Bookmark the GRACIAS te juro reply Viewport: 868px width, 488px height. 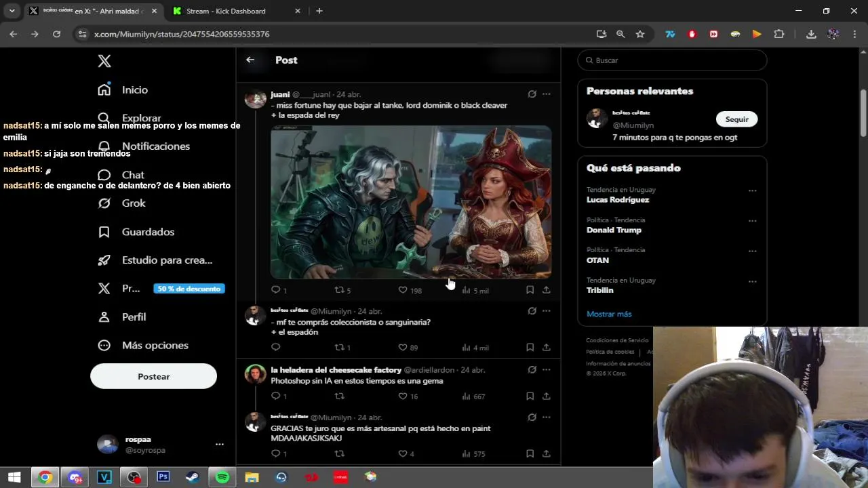[530, 453]
